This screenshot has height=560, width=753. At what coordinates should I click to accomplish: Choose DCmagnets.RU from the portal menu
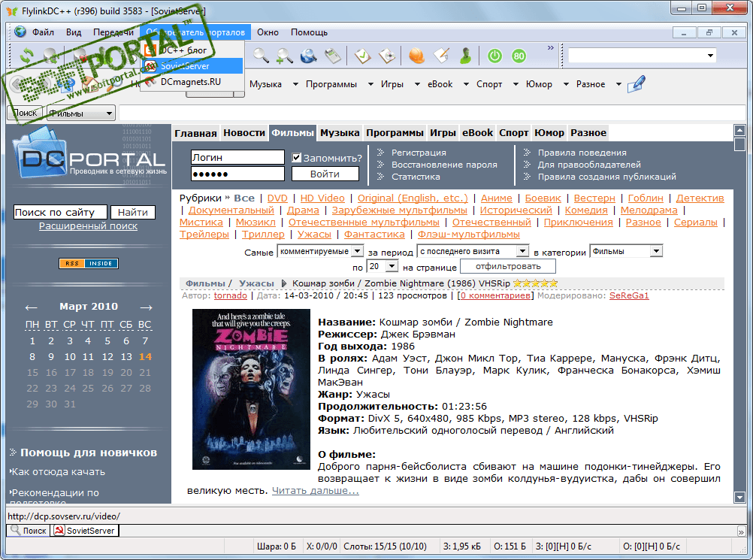(x=192, y=82)
